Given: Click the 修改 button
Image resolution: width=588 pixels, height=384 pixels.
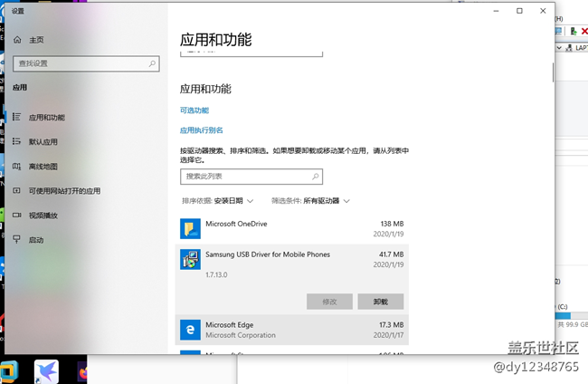Looking at the screenshot, I should tap(329, 302).
